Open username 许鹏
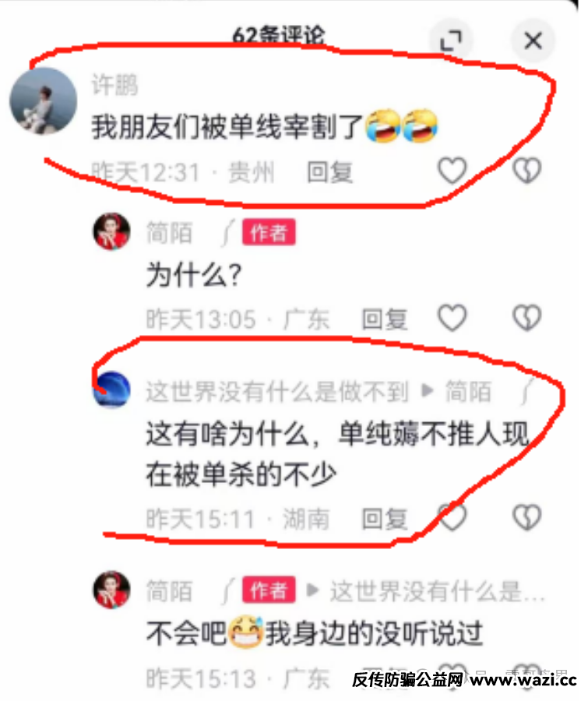This screenshot has height=701, width=588. [x=114, y=84]
